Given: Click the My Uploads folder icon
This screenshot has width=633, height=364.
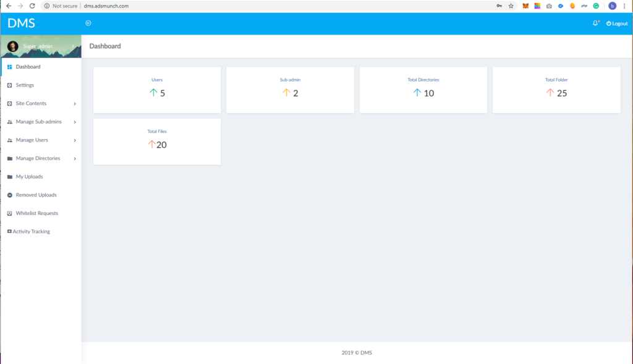Looking at the screenshot, I should (9, 176).
